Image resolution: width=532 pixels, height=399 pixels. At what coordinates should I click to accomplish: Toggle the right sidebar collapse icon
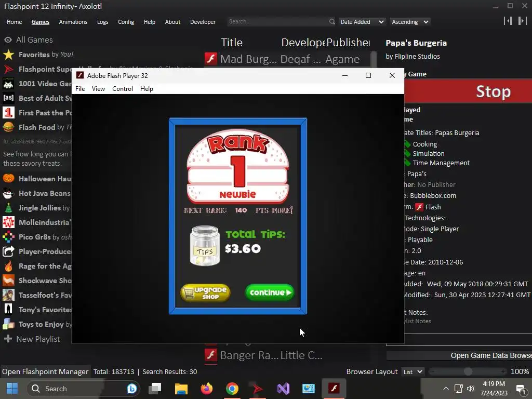click(x=522, y=21)
